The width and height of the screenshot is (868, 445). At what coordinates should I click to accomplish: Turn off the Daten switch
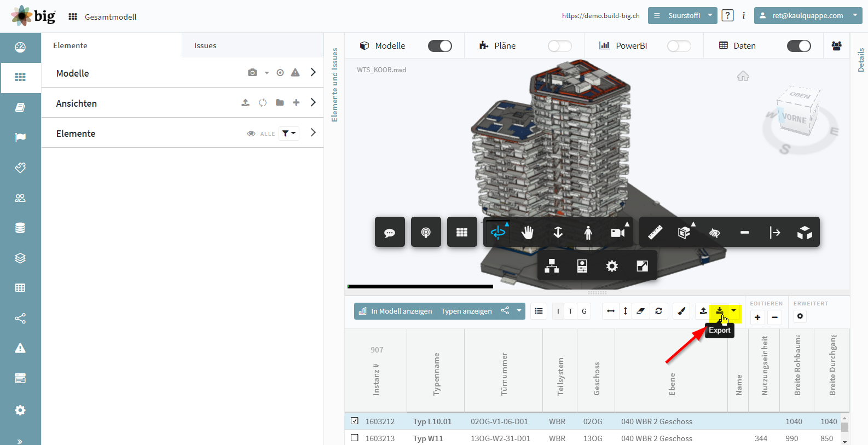point(799,46)
